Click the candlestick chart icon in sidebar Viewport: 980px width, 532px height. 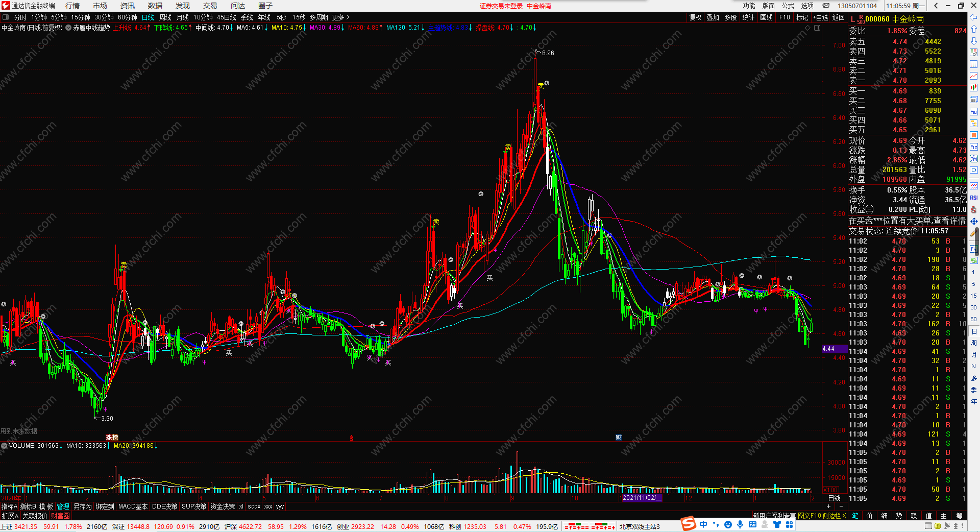973,88
